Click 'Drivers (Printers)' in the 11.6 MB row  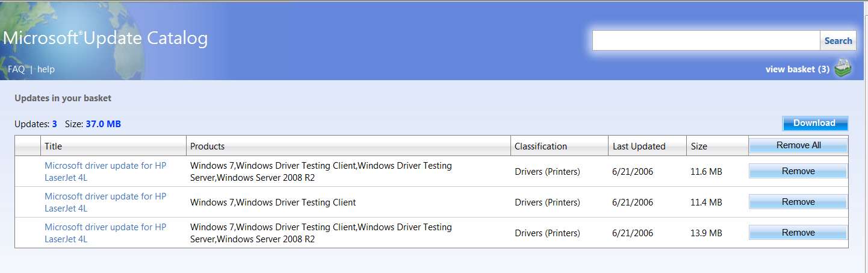pyautogui.click(x=547, y=172)
